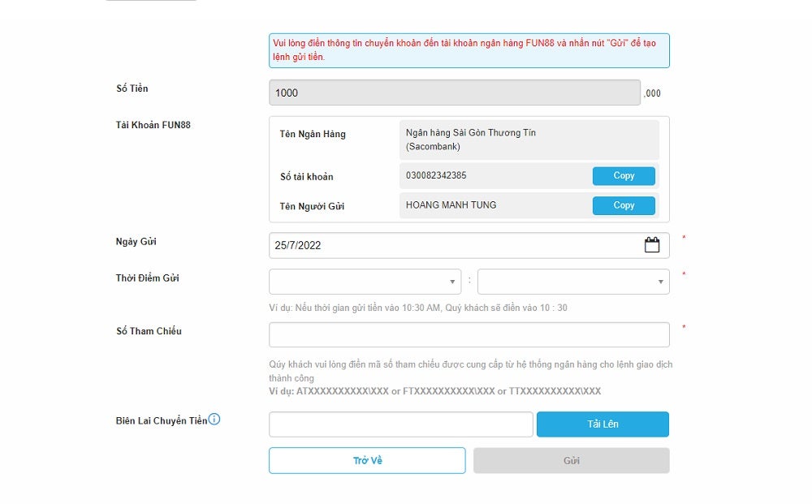Click the Tên Ngân Hàng label
This screenshot has height=504, width=812.
click(313, 134)
